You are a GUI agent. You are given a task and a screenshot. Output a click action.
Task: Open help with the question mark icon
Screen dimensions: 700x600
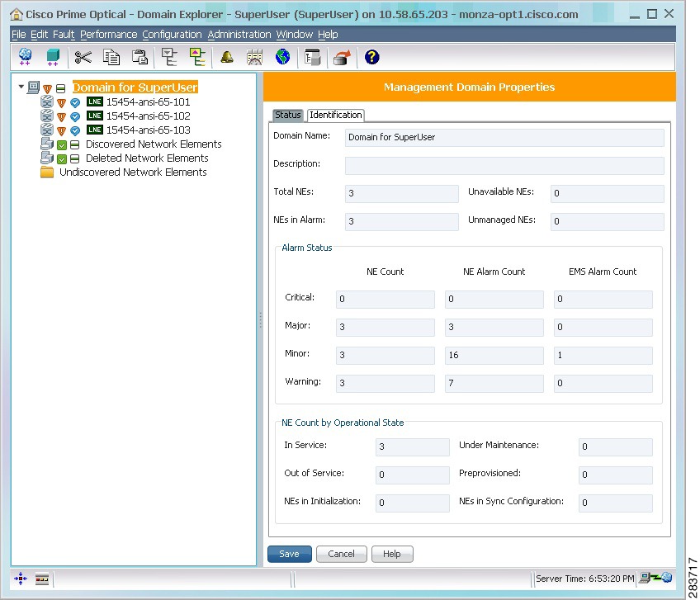coord(371,57)
